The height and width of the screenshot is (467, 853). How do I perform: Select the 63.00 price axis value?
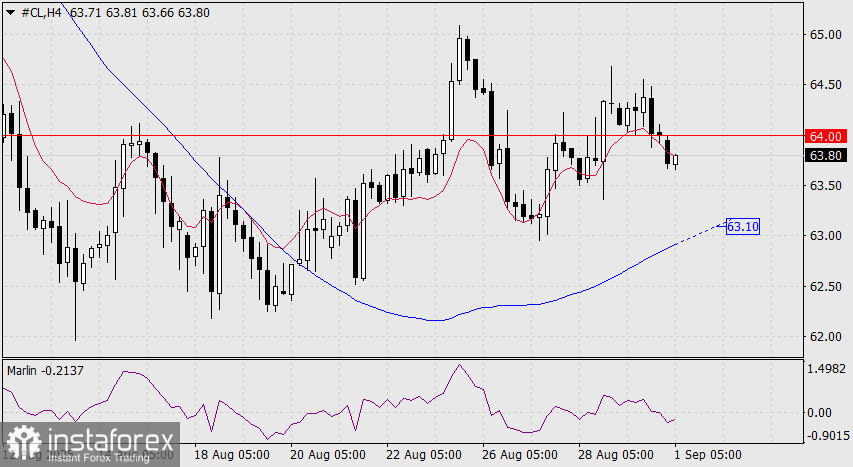[825, 236]
